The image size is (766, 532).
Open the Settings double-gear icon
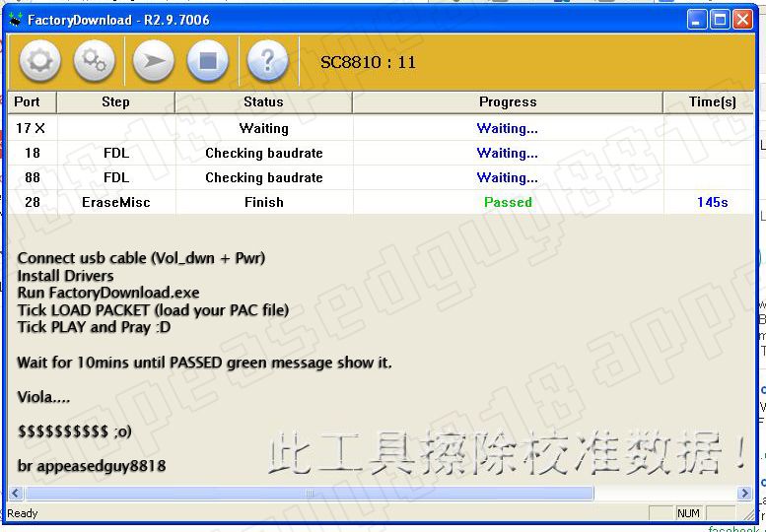pyautogui.click(x=95, y=62)
